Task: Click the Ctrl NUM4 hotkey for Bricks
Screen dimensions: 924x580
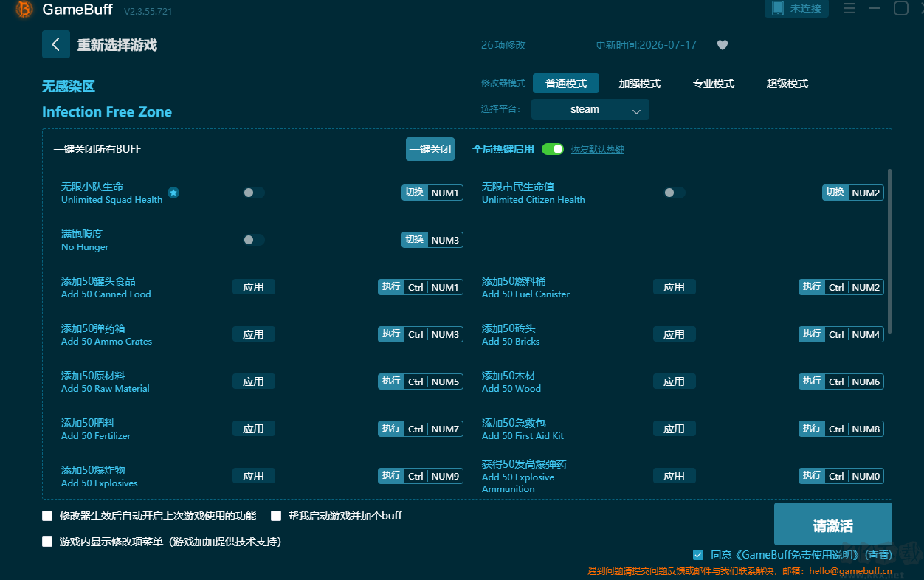Action: (x=841, y=334)
